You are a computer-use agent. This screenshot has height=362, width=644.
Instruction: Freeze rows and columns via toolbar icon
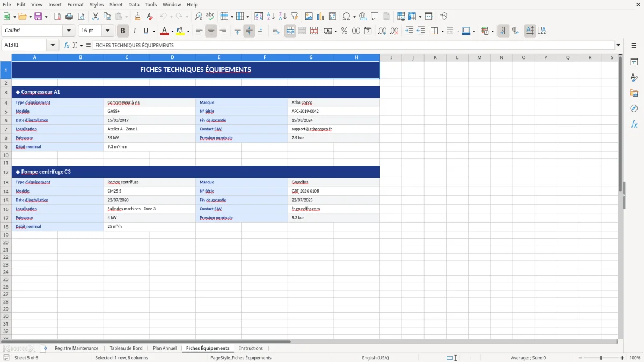[411, 16]
